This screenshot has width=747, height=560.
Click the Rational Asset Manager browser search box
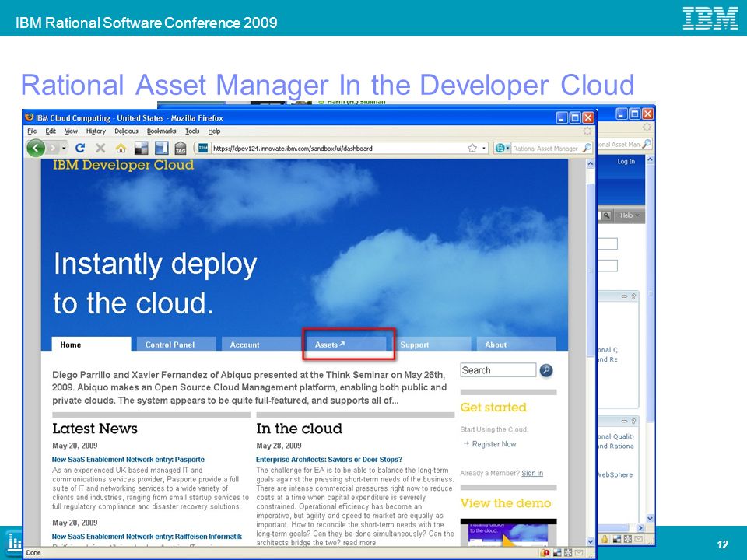[545, 148]
